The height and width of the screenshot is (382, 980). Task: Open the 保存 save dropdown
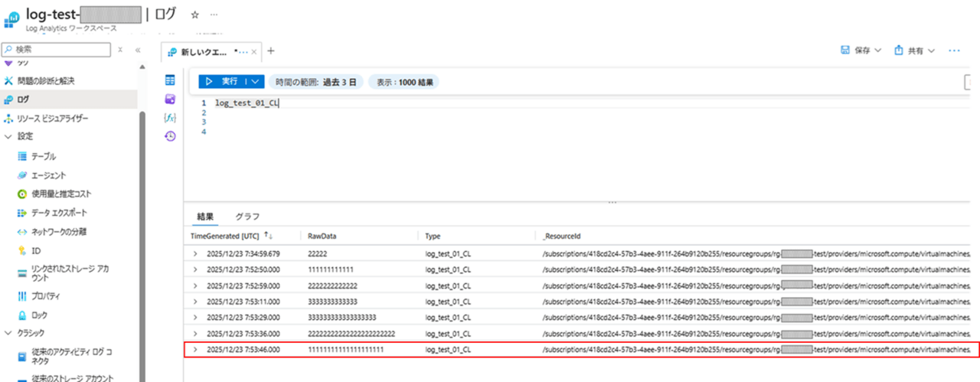pyautogui.click(x=861, y=51)
